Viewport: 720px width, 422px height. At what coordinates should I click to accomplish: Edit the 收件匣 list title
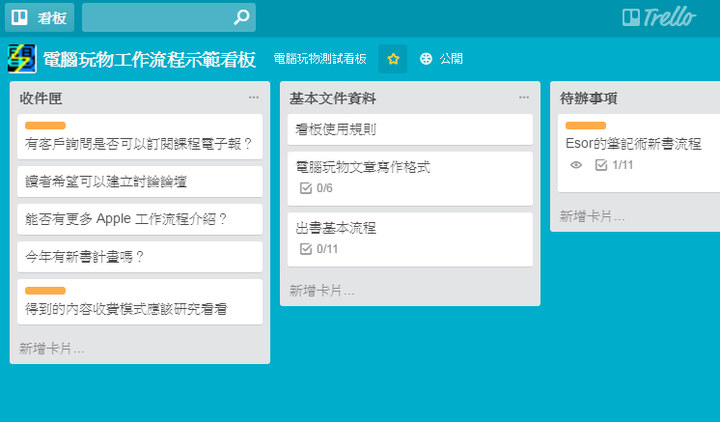[40, 98]
